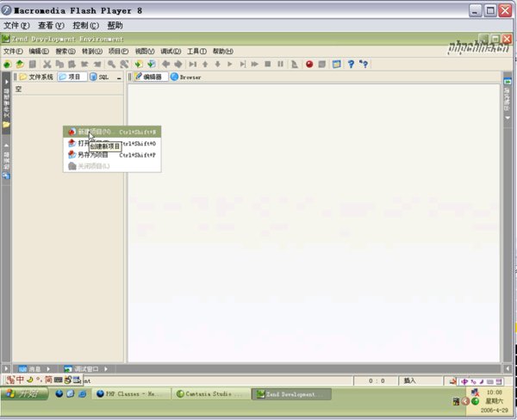Click the forward arrow navigation icon

pyautogui.click(x=178, y=65)
